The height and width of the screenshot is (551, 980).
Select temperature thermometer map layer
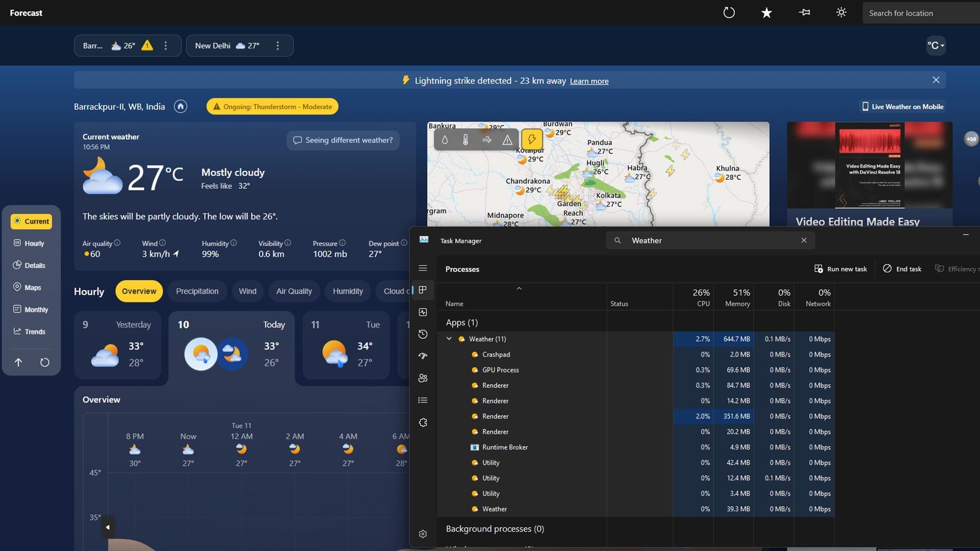coord(465,139)
